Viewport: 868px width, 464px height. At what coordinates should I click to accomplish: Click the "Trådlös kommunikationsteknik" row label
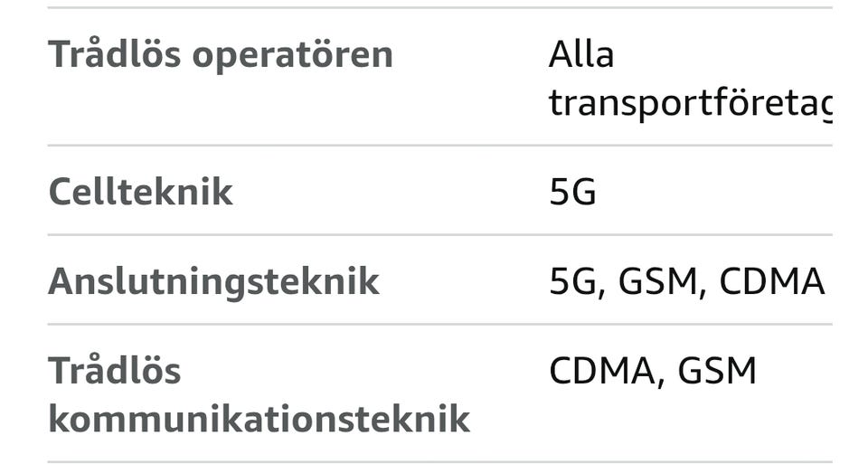point(258,394)
